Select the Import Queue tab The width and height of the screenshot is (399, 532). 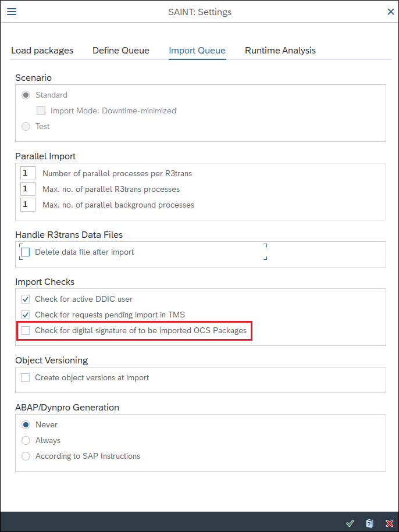tap(197, 51)
